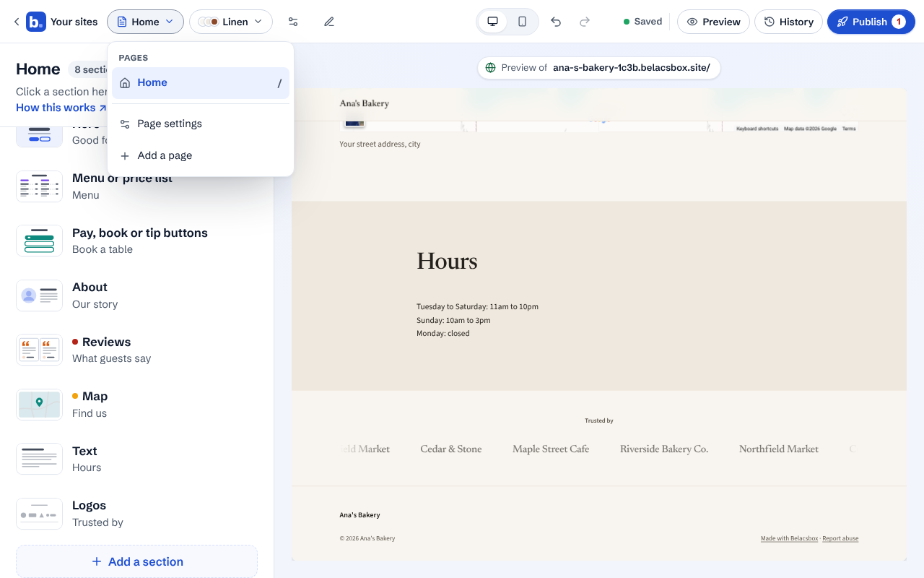Open Page settings from the menu
Viewport: 924px width, 578px height.
(201, 124)
